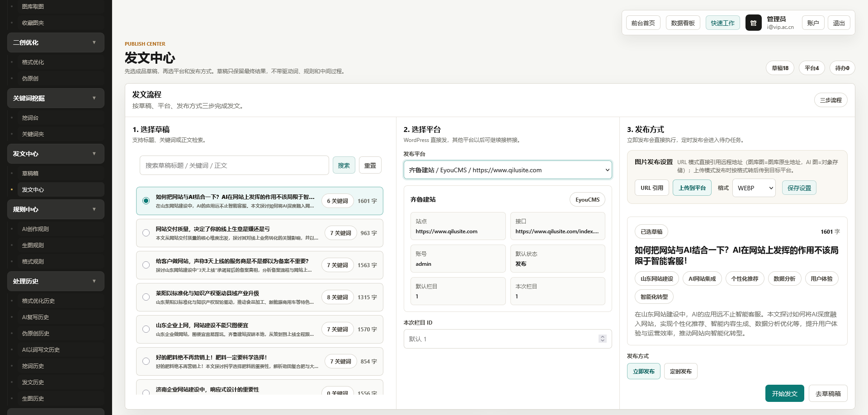Image resolution: width=868 pixels, height=415 pixels.
Task: Collapse the 二创优化 sidebar section
Action: [x=56, y=42]
